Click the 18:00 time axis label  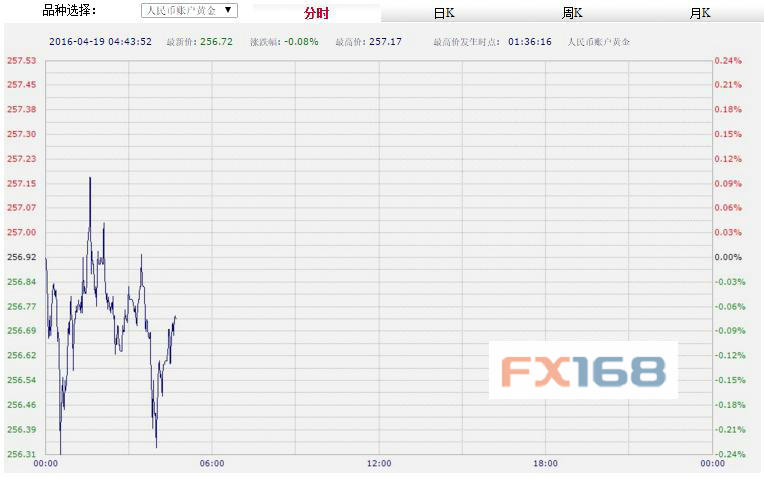click(545, 464)
